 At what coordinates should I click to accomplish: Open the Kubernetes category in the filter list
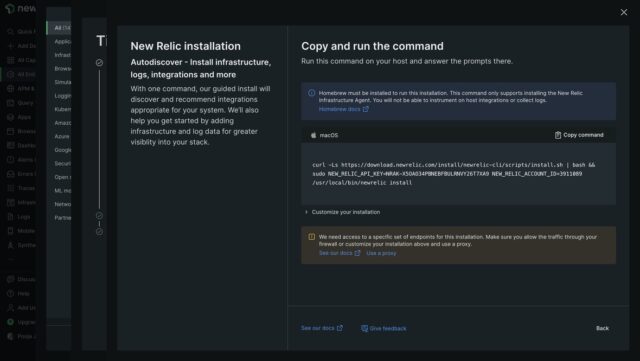62,109
